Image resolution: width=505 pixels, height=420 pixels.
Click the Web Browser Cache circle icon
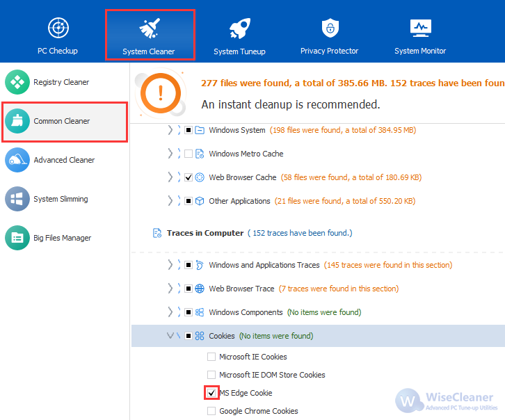pyautogui.click(x=200, y=177)
